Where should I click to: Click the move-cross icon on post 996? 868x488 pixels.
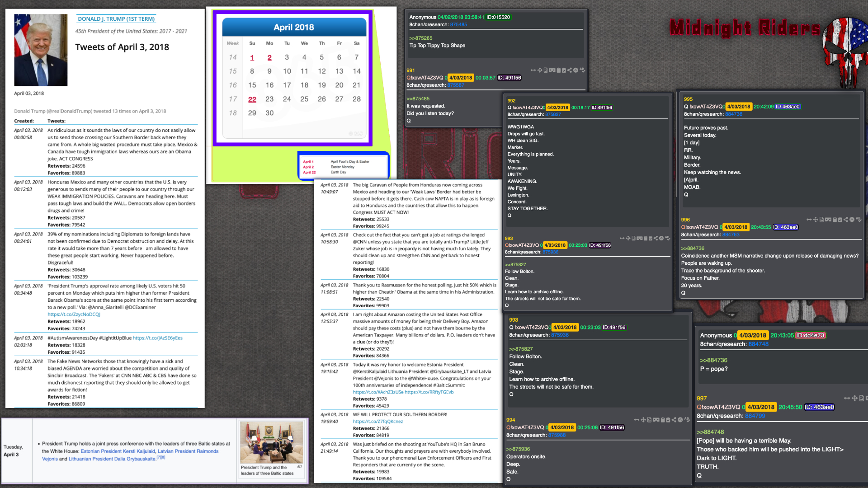pyautogui.click(x=816, y=220)
